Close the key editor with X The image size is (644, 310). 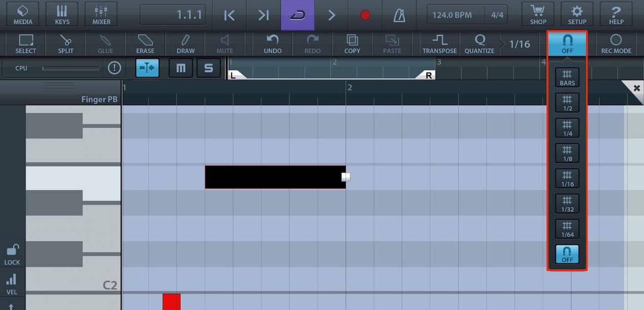pyautogui.click(x=636, y=88)
